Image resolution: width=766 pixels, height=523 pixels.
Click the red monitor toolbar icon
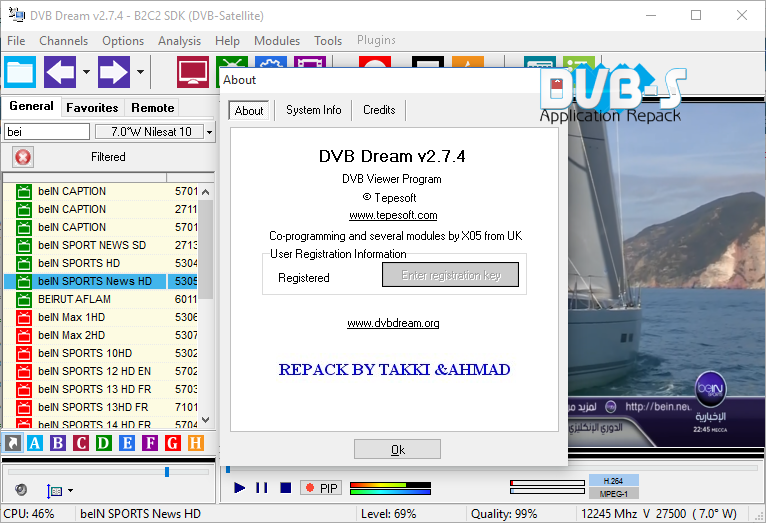point(192,72)
